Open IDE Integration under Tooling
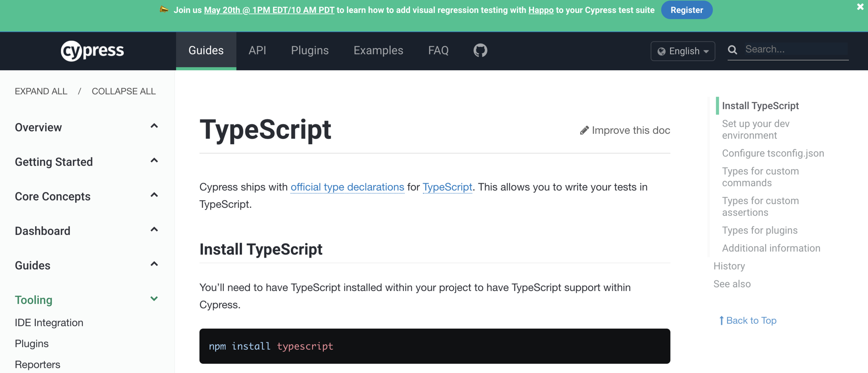 (x=49, y=323)
